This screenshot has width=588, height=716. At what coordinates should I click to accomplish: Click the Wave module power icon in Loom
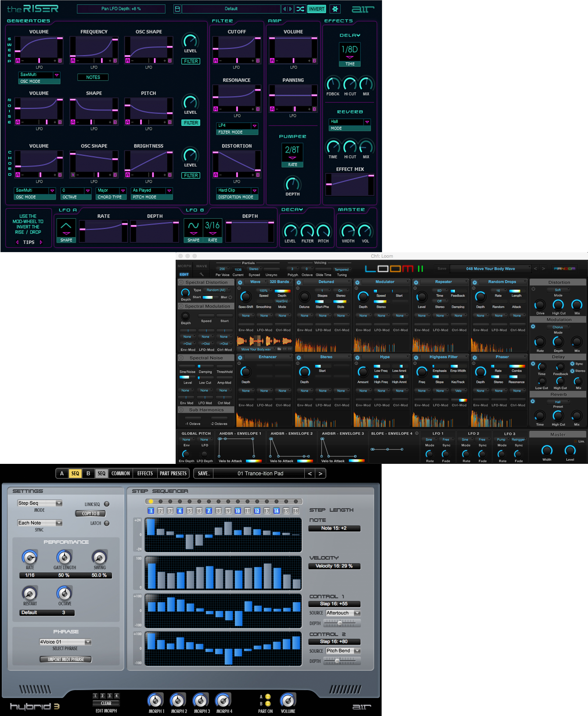point(240,282)
